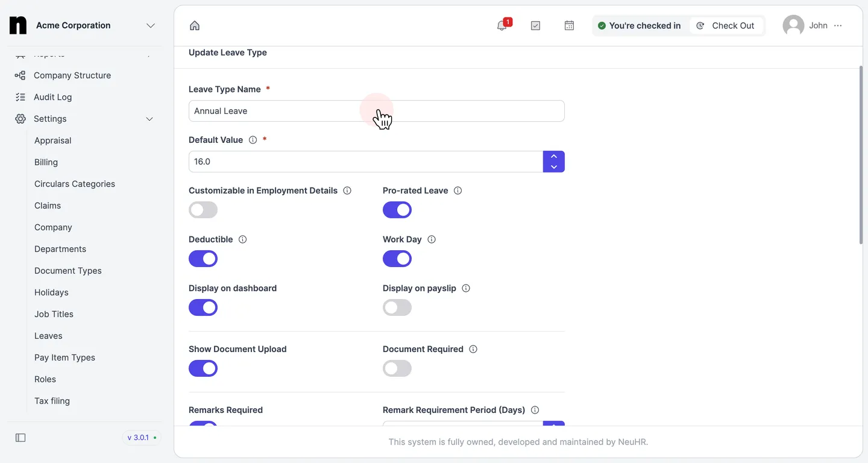The width and height of the screenshot is (868, 463).
Task: Open Appraisal settings
Action: [53, 140]
